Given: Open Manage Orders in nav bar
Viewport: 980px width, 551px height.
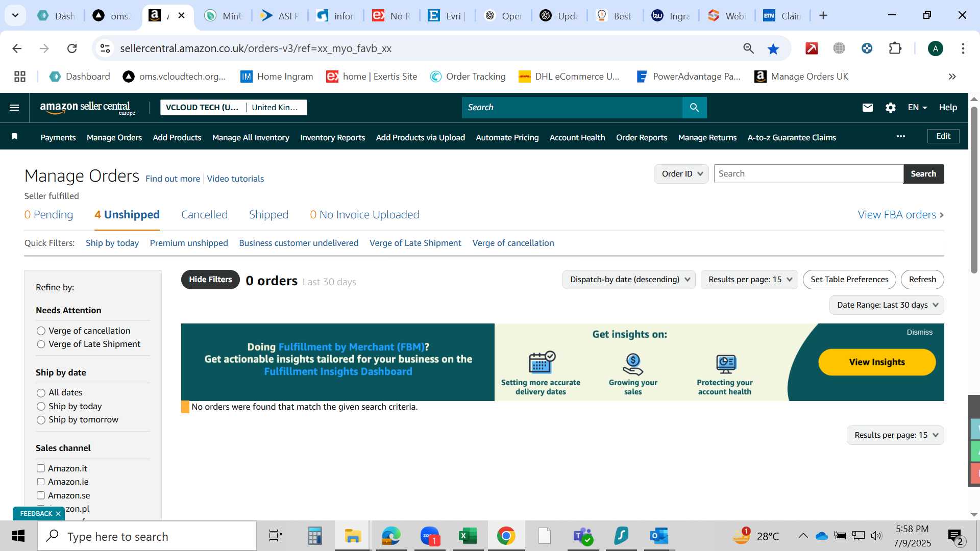Looking at the screenshot, I should pos(114,138).
